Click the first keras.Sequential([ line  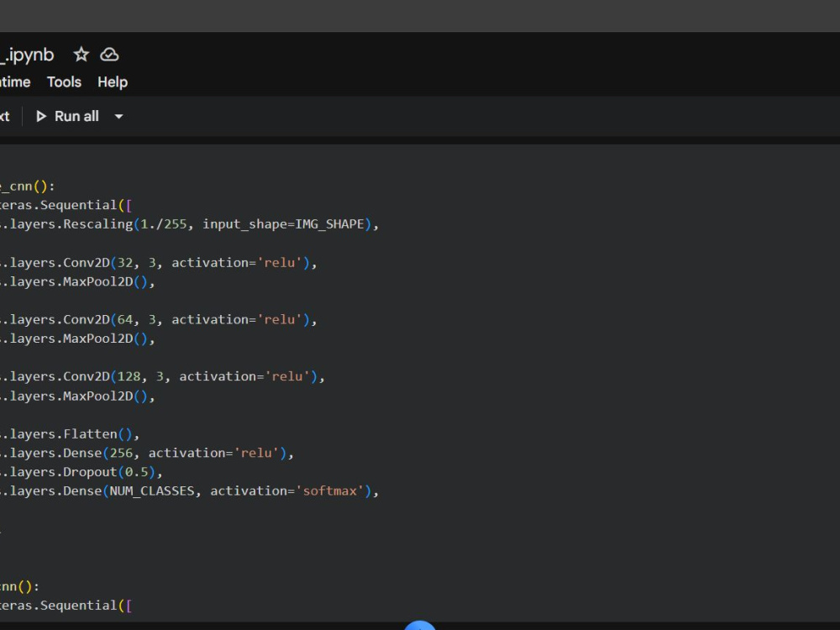coord(66,205)
